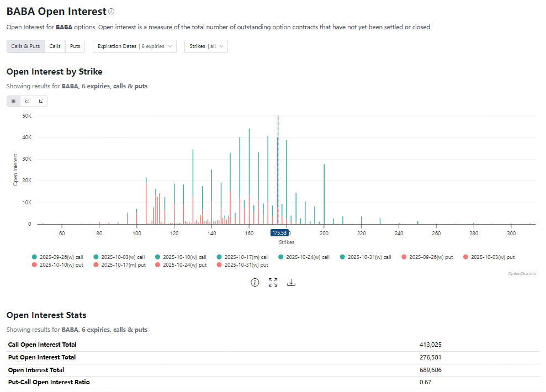Click the Call Open Interest Total row label
Screen dimensions: 546x392
coord(42,345)
